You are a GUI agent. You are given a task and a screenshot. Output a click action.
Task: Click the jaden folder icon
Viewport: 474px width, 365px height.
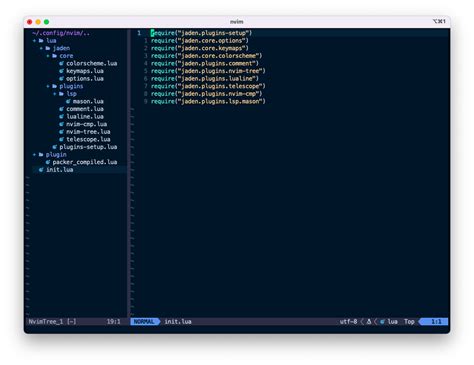pyautogui.click(x=48, y=48)
